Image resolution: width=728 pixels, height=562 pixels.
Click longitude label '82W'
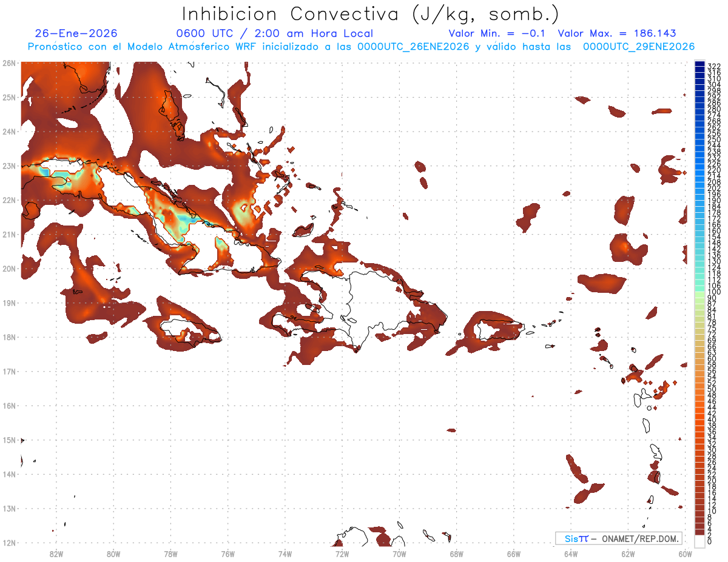pyautogui.click(x=56, y=554)
